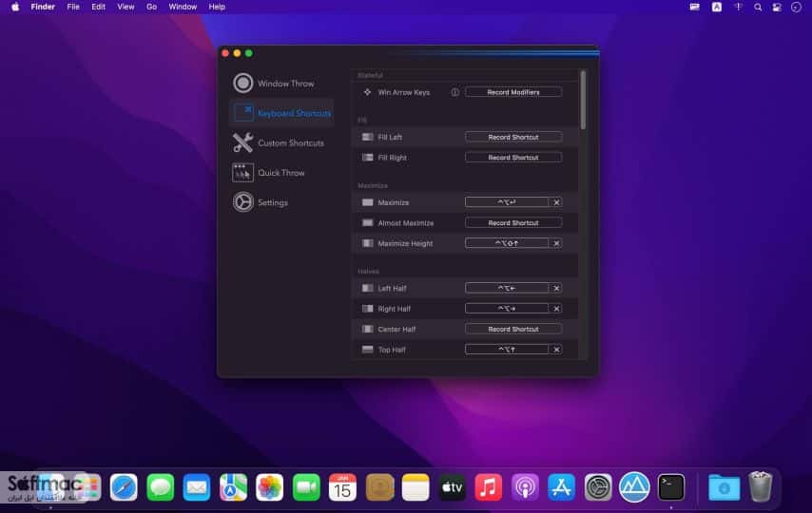The image size is (812, 513).
Task: Click the Right Half shortcut field
Action: click(x=507, y=309)
